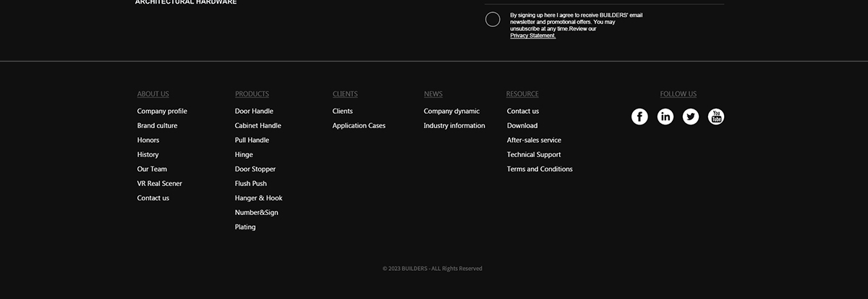Open the Terms and Conditions link

tap(540, 169)
